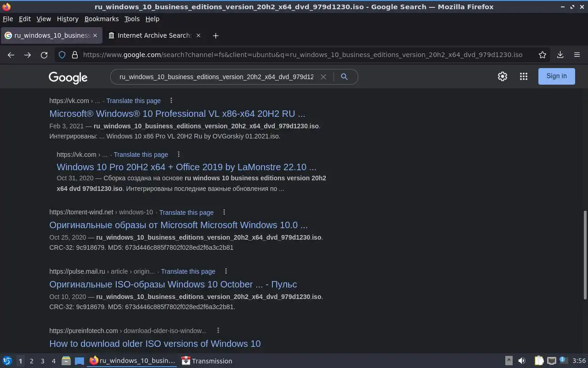Open the network status tray icon
588x368 pixels.
tap(552, 361)
